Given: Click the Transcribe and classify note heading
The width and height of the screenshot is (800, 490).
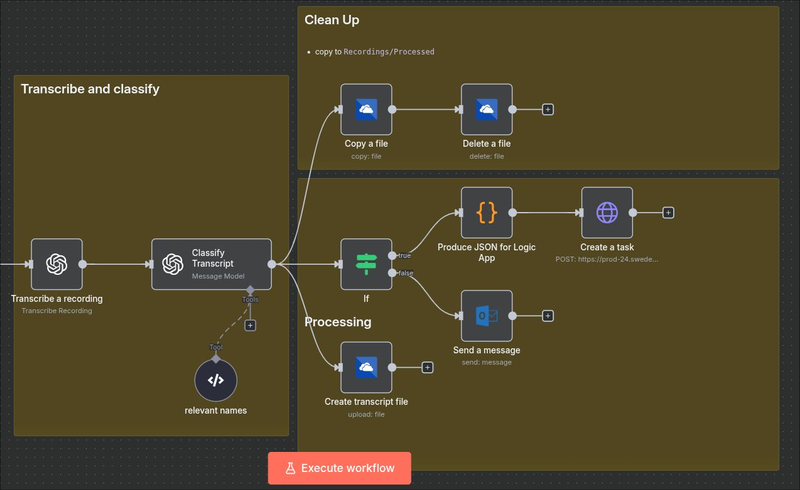Looking at the screenshot, I should click(90, 89).
